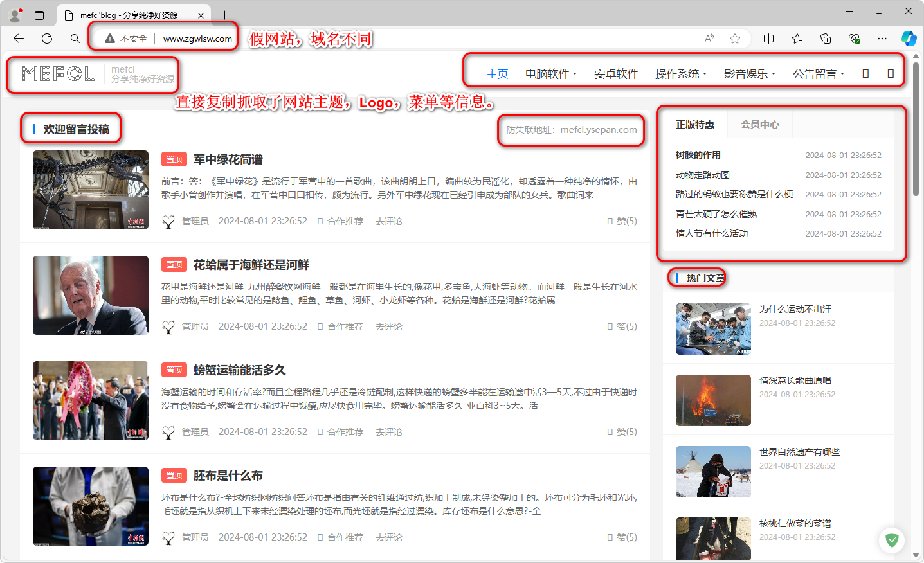Click the 防失联地址 mefcl.ysepan.com text
This screenshot has height=563, width=924.
coord(572,130)
